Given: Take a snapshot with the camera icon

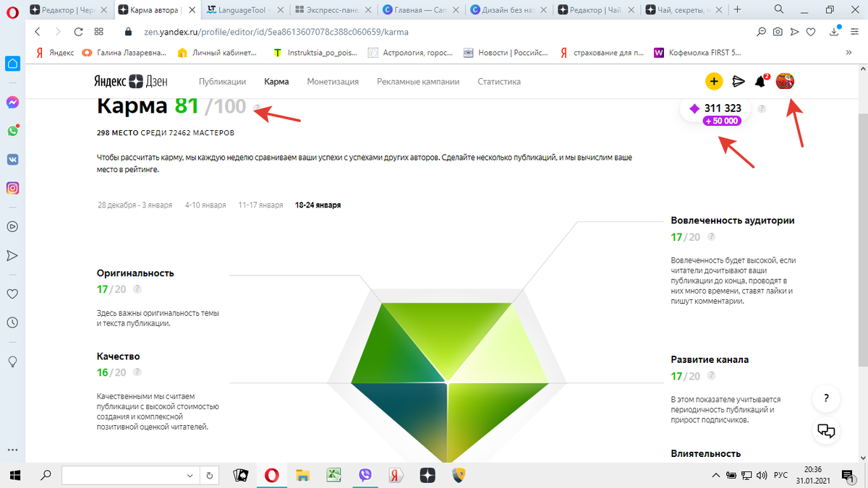Looking at the screenshot, I should click(x=778, y=32).
